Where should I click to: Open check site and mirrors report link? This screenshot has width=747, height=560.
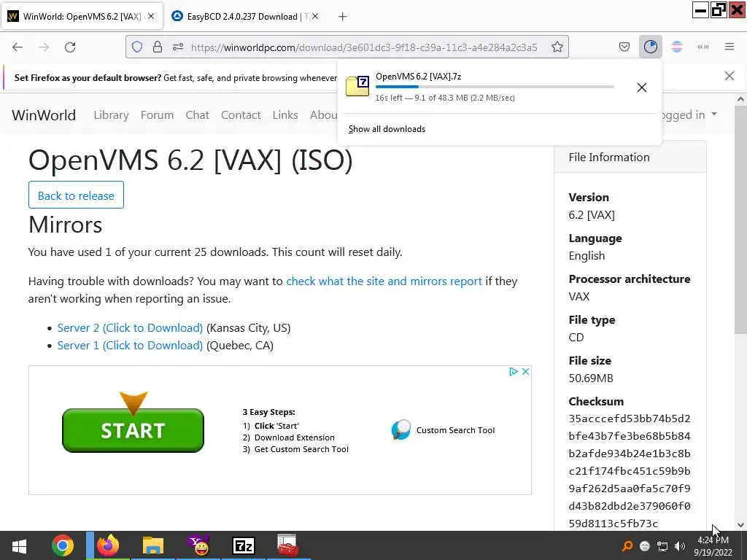point(384,281)
